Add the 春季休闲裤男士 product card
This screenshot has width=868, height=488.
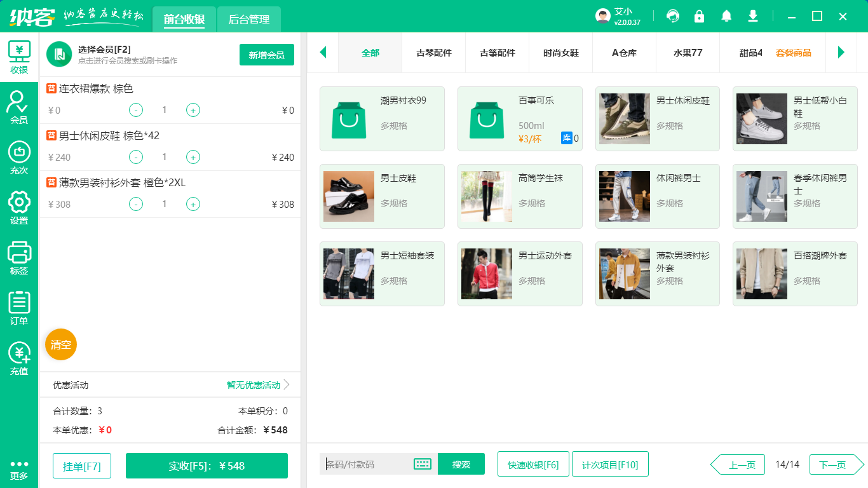click(x=795, y=196)
